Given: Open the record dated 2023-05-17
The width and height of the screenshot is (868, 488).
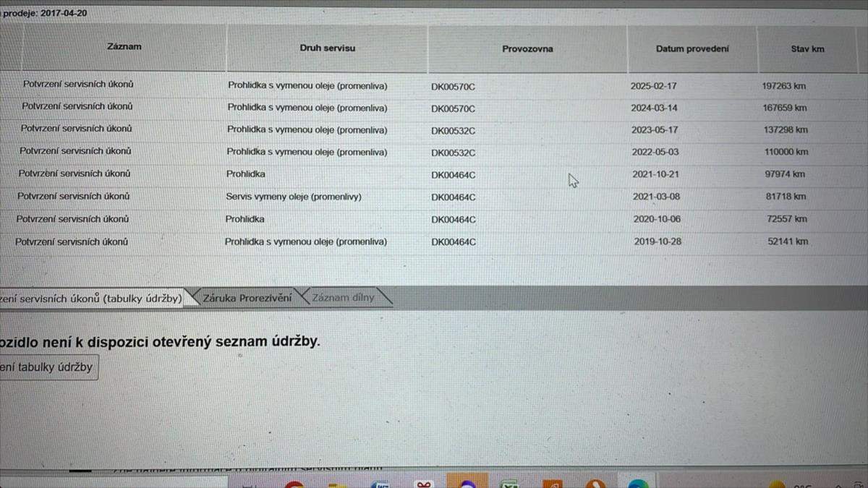Looking at the screenshot, I should (655, 130).
